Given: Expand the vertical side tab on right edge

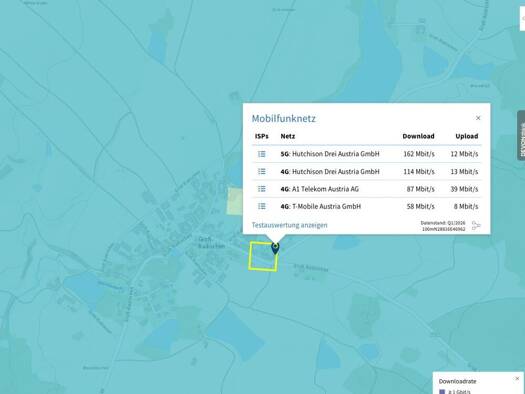Looking at the screenshot, I should (521, 135).
